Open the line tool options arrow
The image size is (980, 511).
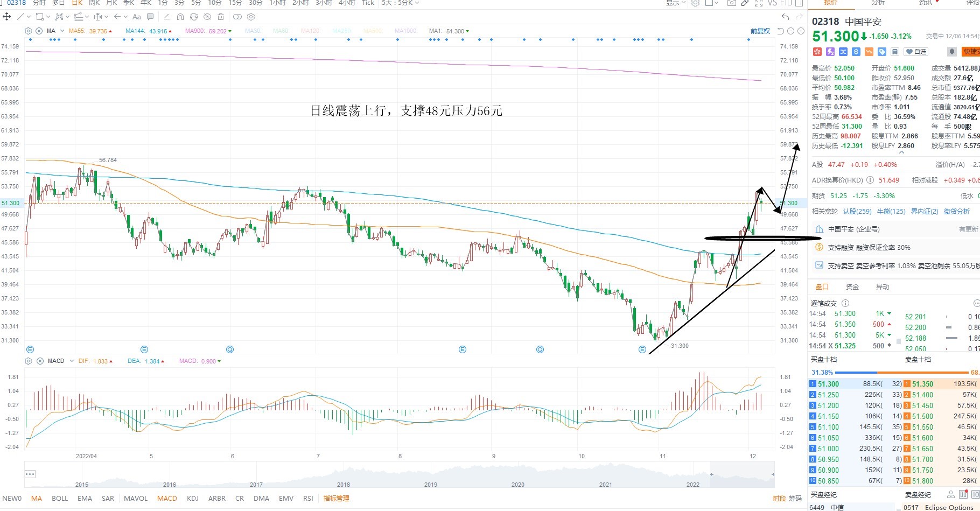(29, 17)
